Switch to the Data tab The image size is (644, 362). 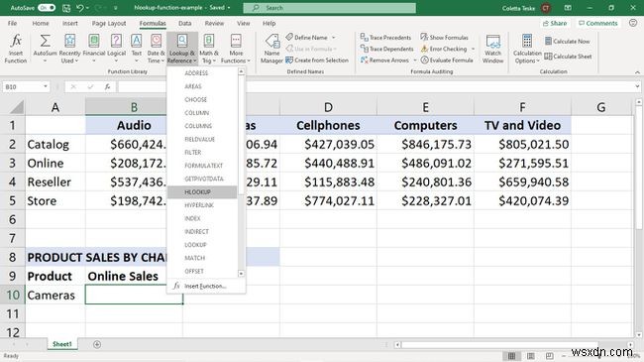tap(185, 24)
